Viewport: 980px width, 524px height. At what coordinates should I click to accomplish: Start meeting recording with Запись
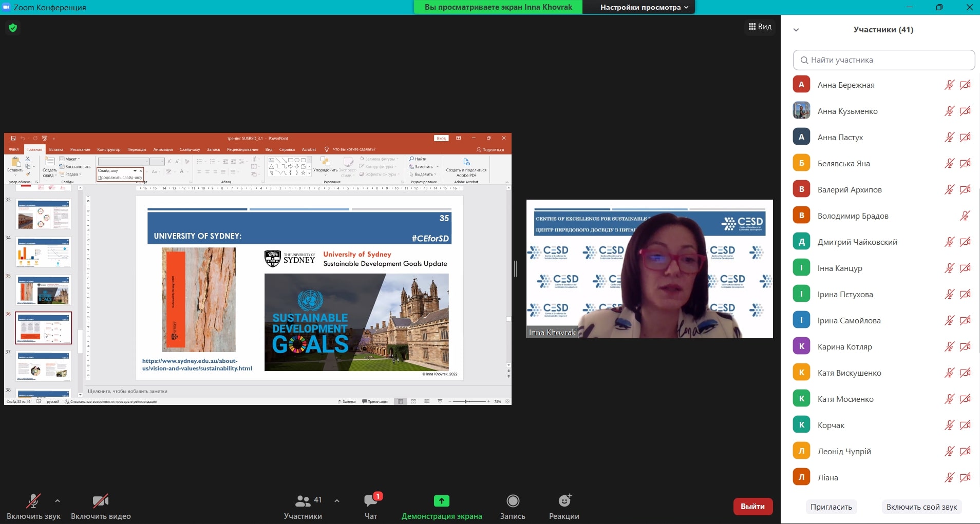(x=513, y=506)
